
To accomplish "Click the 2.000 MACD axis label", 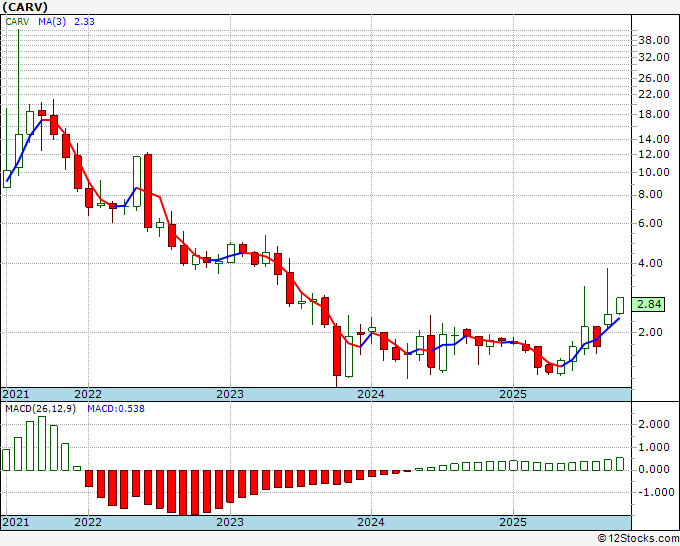I will 654,425.
